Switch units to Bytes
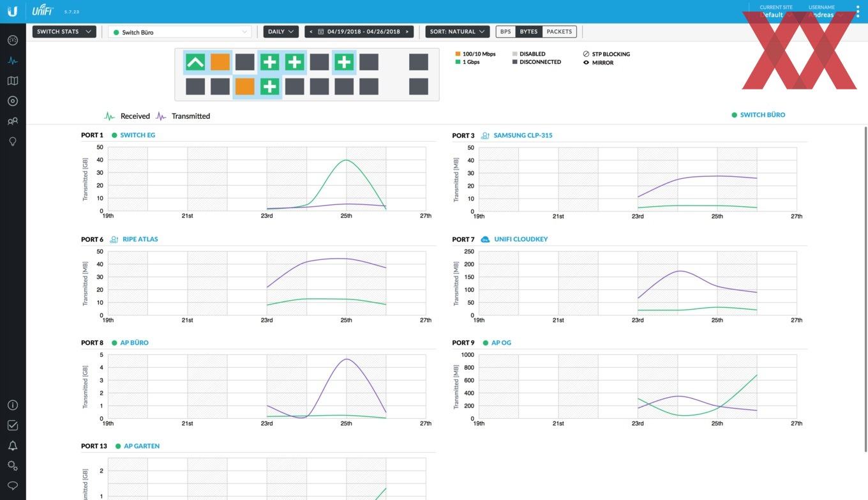The width and height of the screenshot is (868, 500). pyautogui.click(x=528, y=31)
